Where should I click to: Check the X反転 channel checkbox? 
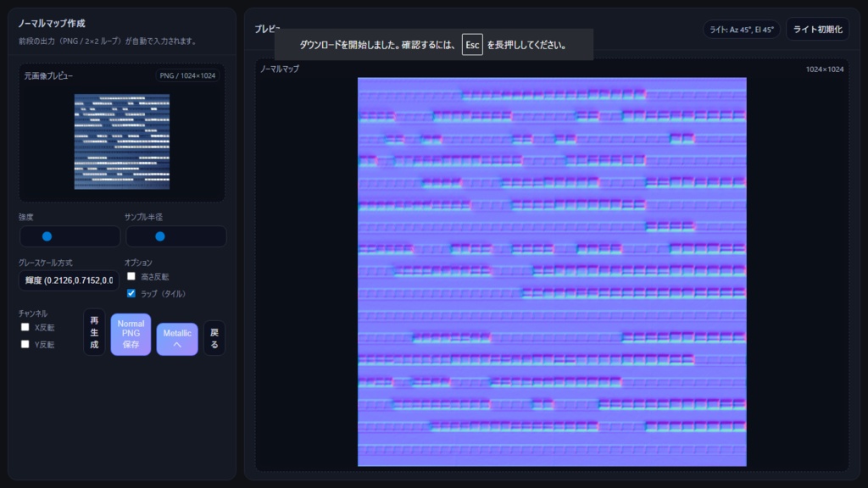25,328
